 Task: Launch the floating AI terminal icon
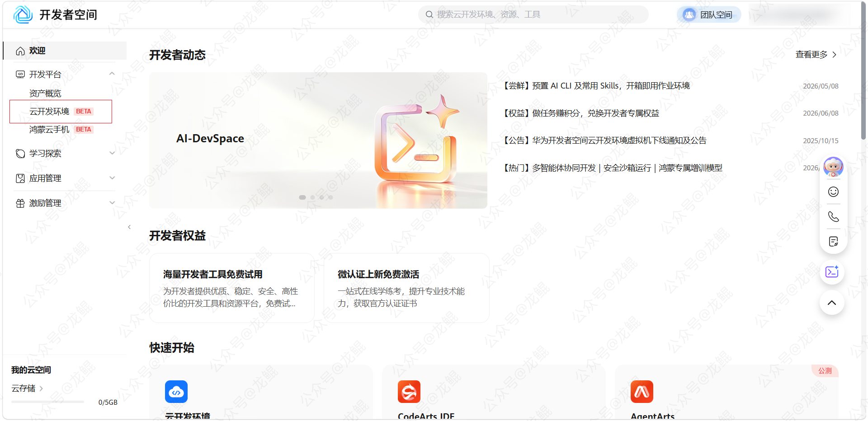pos(832,271)
